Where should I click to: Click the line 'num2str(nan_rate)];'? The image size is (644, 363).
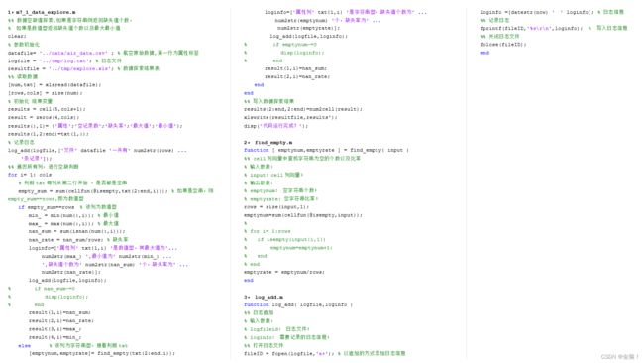click(70, 272)
